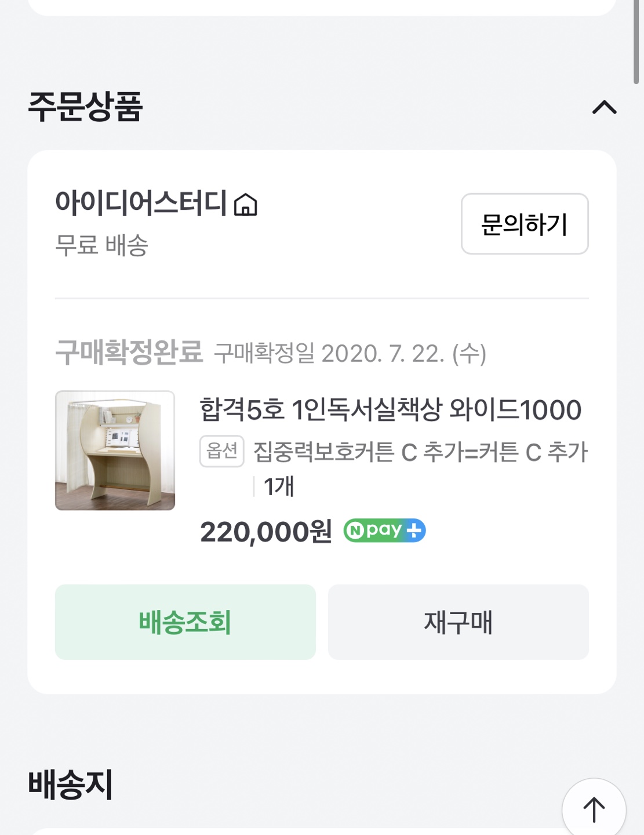644x835 pixels.
Task: Tap the 220,000원 price
Action: coord(265,532)
